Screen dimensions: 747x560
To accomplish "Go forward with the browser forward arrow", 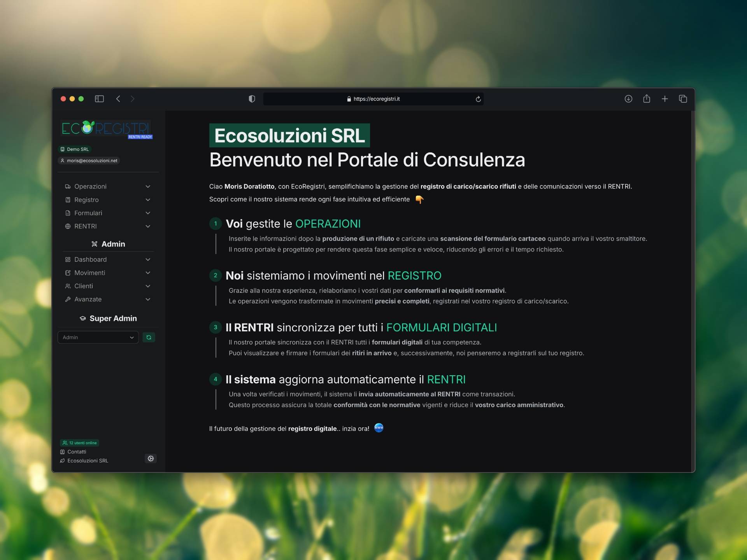I will [133, 99].
